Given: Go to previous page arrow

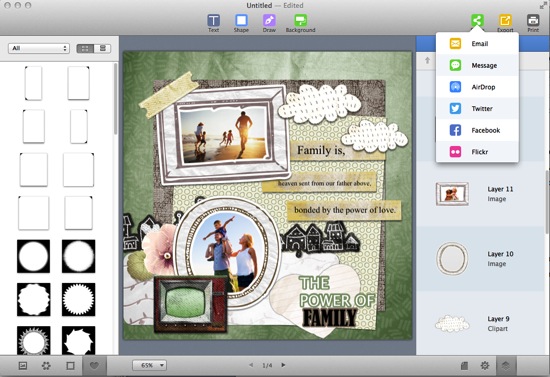Looking at the screenshot, I should point(251,365).
